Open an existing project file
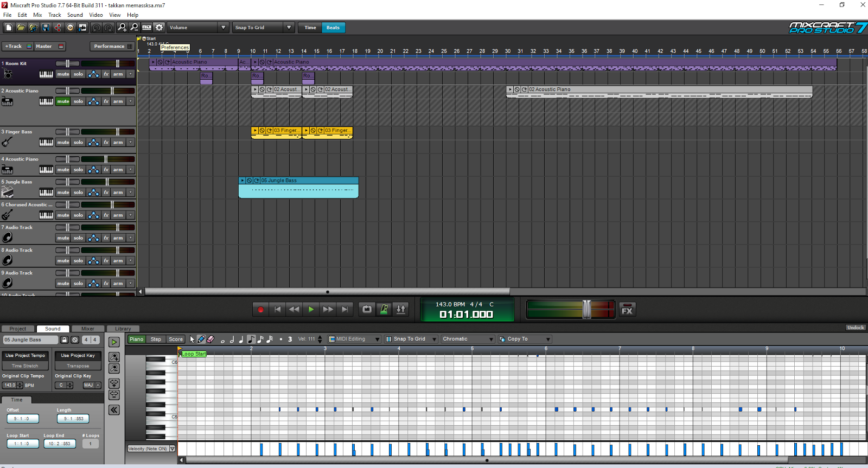The image size is (868, 468). pos(21,27)
